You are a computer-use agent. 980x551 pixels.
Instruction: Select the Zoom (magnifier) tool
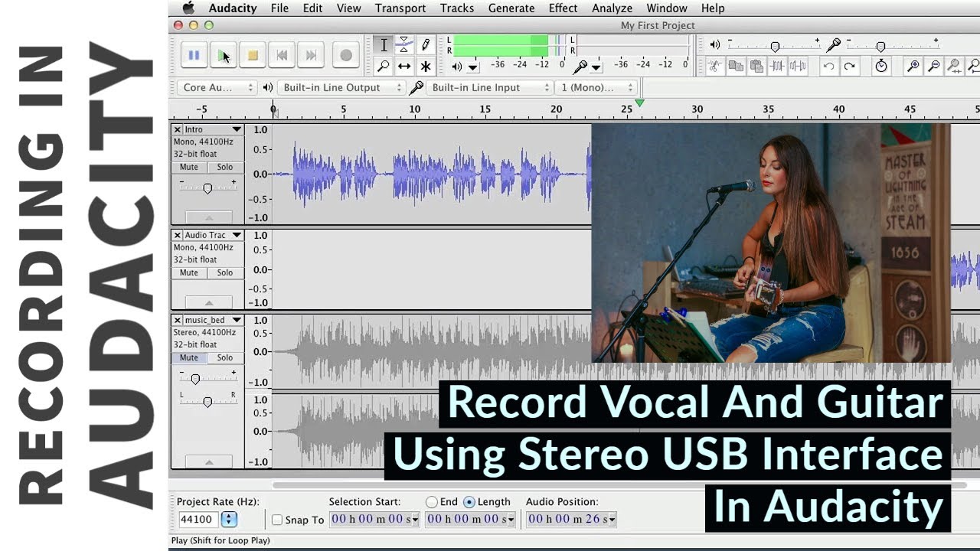pos(384,67)
